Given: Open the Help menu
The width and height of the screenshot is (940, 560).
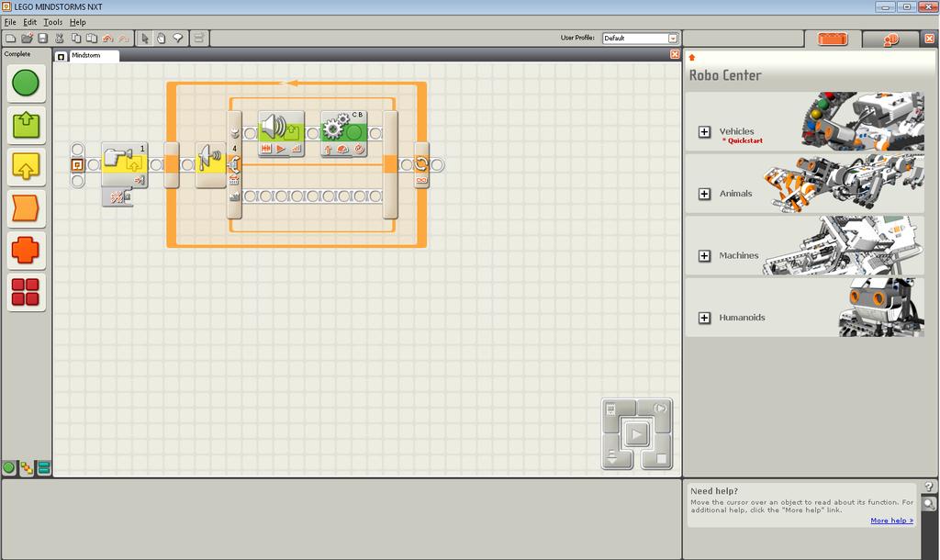Looking at the screenshot, I should 78,22.
